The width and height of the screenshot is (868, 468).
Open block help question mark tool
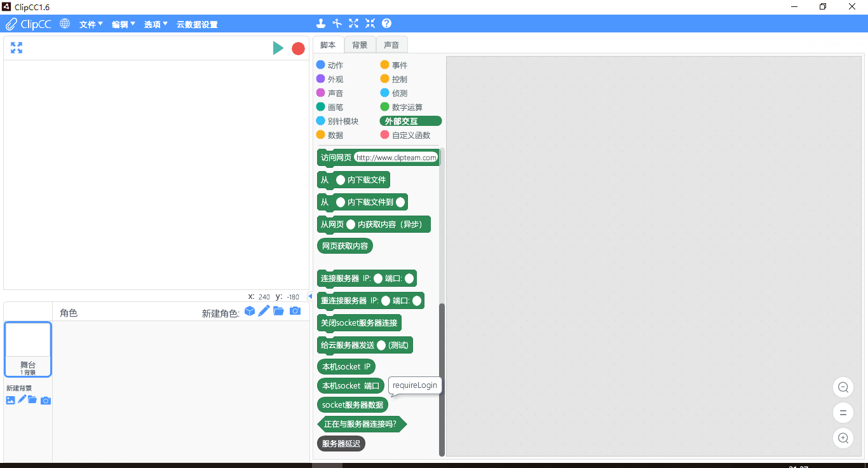tap(386, 24)
